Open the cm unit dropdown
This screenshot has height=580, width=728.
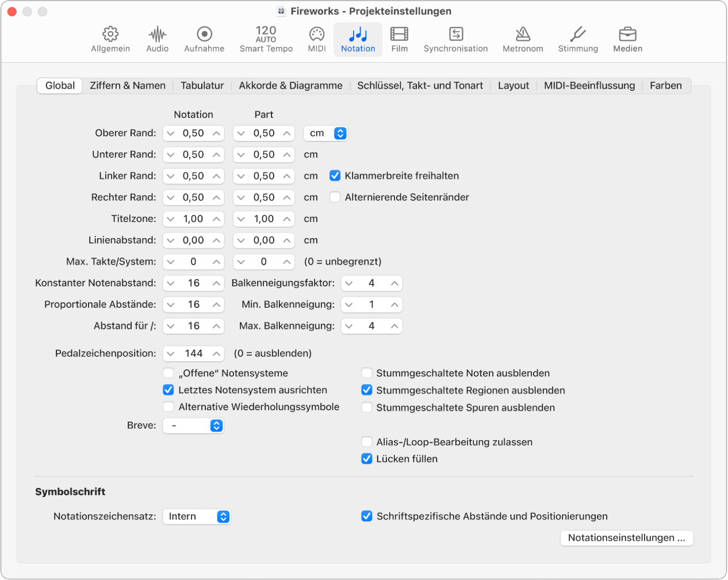click(325, 133)
